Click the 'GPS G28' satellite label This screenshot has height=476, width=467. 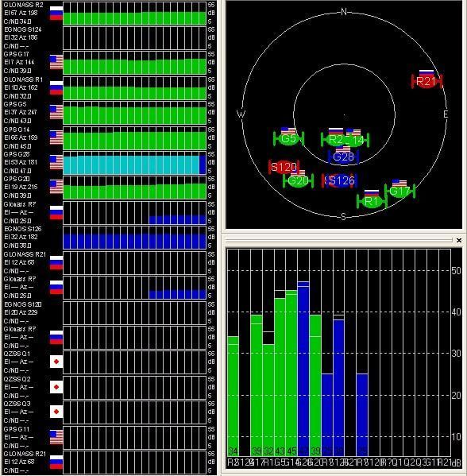coord(17,154)
